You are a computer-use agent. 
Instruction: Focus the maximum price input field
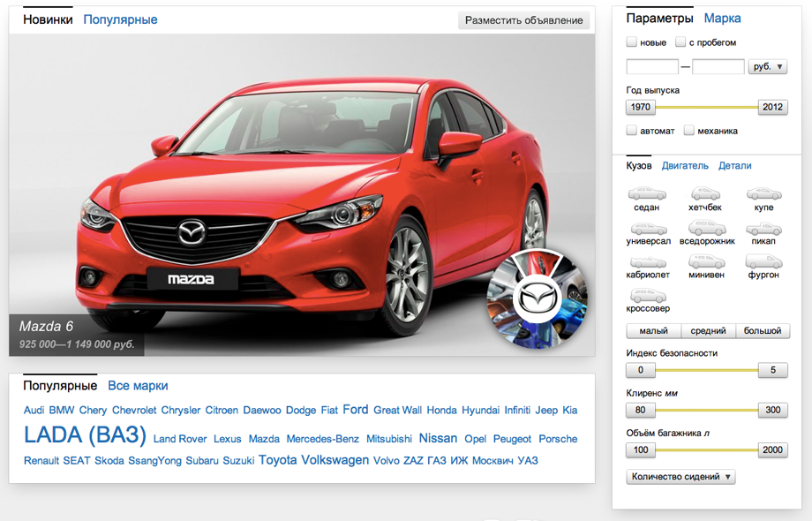[x=718, y=67]
